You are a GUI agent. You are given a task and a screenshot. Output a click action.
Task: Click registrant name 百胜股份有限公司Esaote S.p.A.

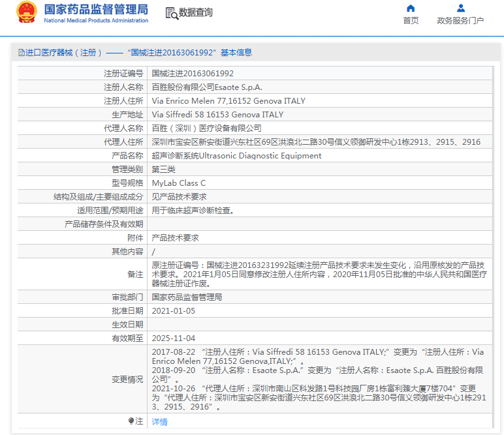207,87
